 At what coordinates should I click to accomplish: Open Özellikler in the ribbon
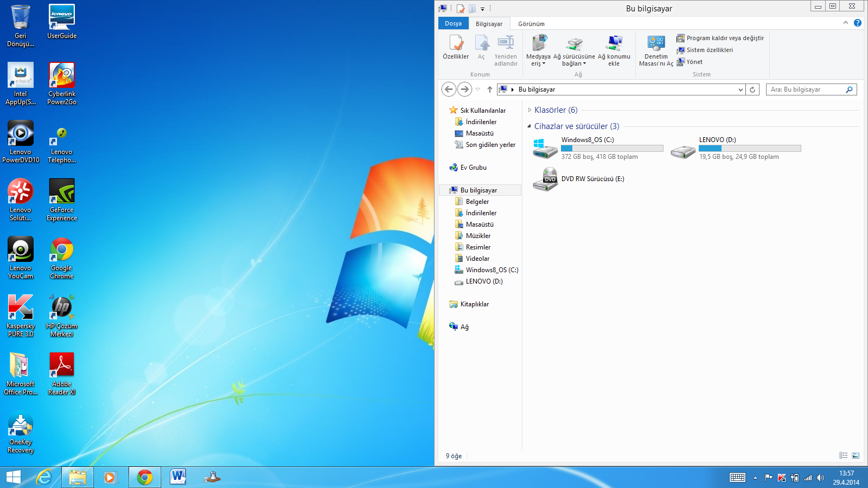456,47
